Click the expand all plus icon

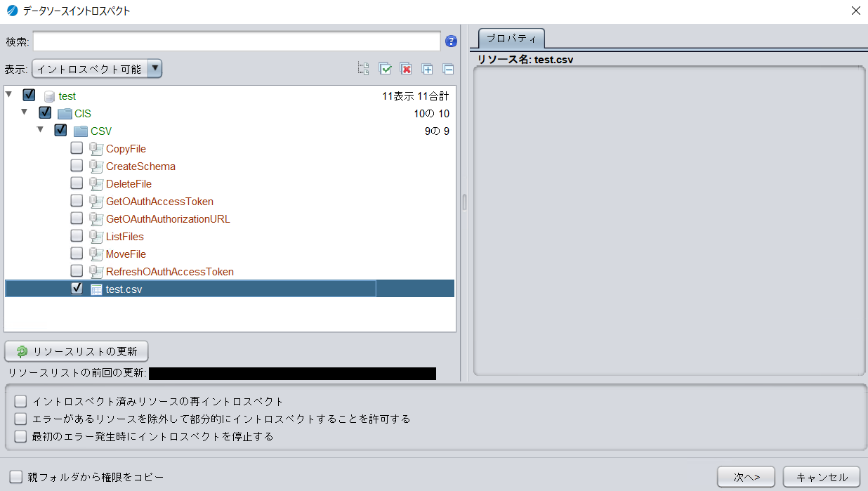(x=427, y=69)
